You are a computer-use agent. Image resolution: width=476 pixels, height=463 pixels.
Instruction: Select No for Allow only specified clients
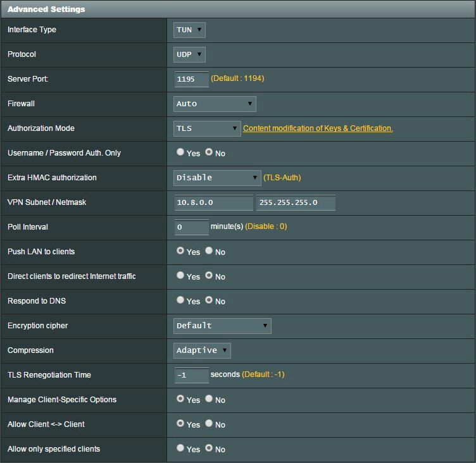point(208,448)
